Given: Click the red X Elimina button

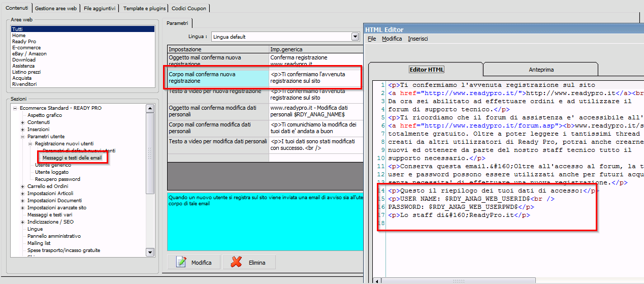Looking at the screenshot, I should [249, 262].
